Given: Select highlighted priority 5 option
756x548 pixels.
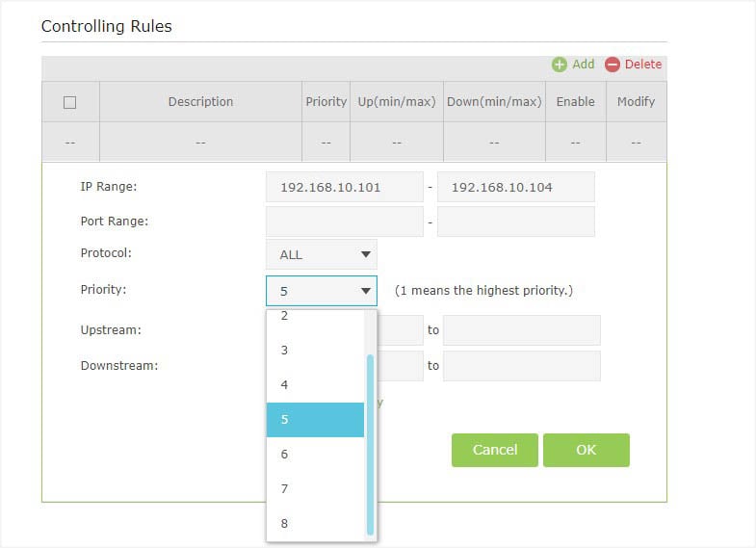Looking at the screenshot, I should [315, 419].
